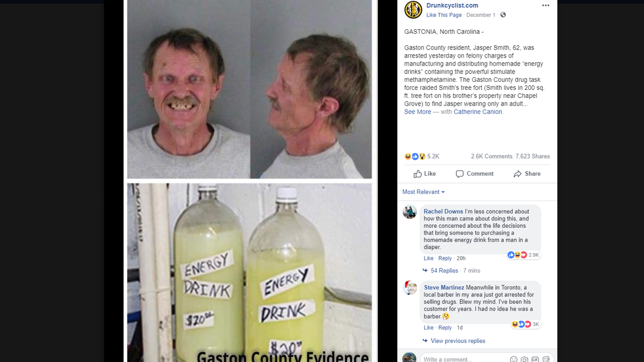View reactions on the post showing 5.2K

point(422,156)
